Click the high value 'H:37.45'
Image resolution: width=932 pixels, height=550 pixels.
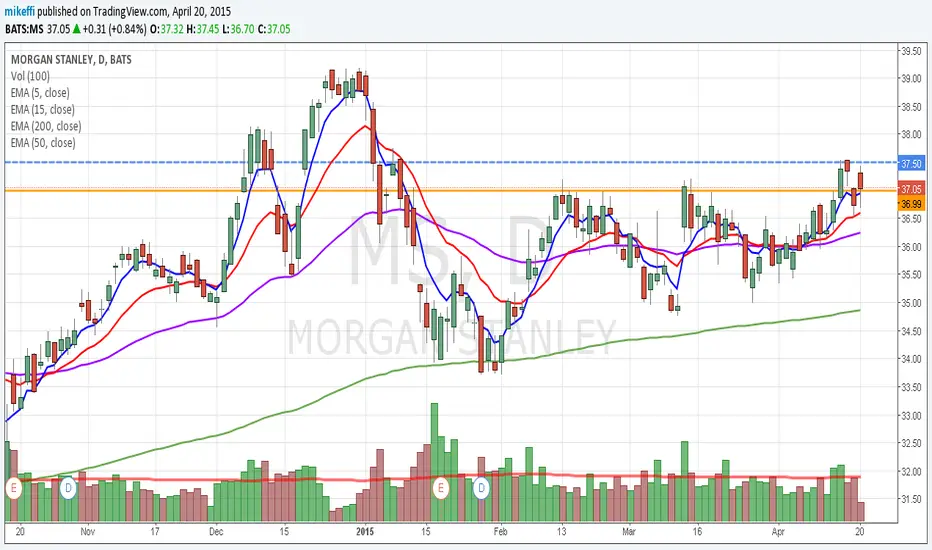203,29
